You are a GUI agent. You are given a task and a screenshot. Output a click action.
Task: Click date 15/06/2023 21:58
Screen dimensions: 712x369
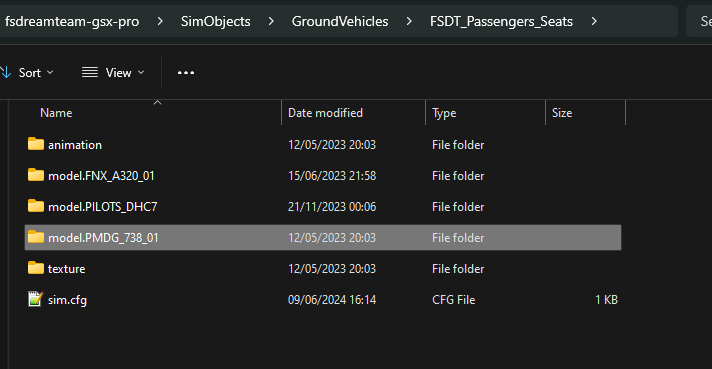(x=332, y=176)
